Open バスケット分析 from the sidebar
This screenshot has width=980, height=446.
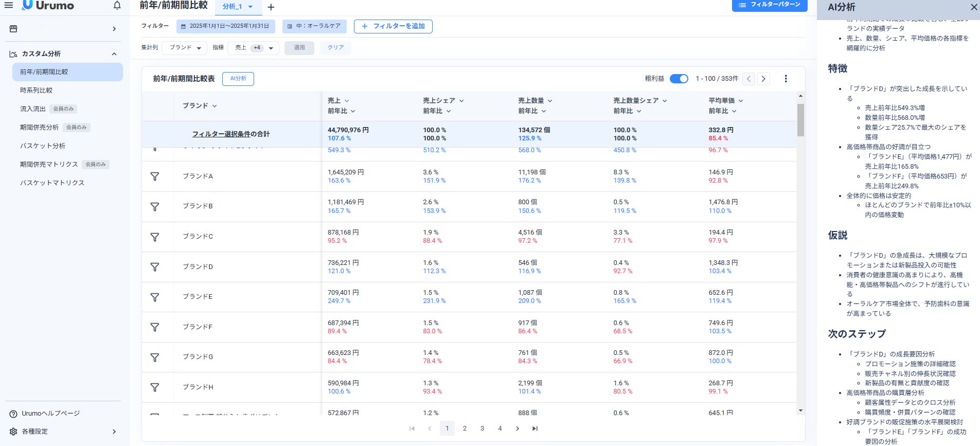(43, 146)
